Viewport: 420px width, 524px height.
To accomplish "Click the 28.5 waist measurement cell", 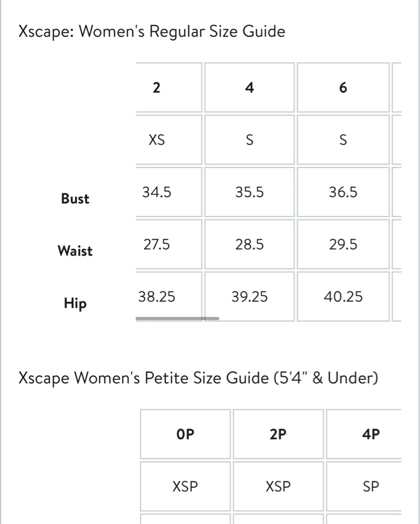I will (250, 244).
